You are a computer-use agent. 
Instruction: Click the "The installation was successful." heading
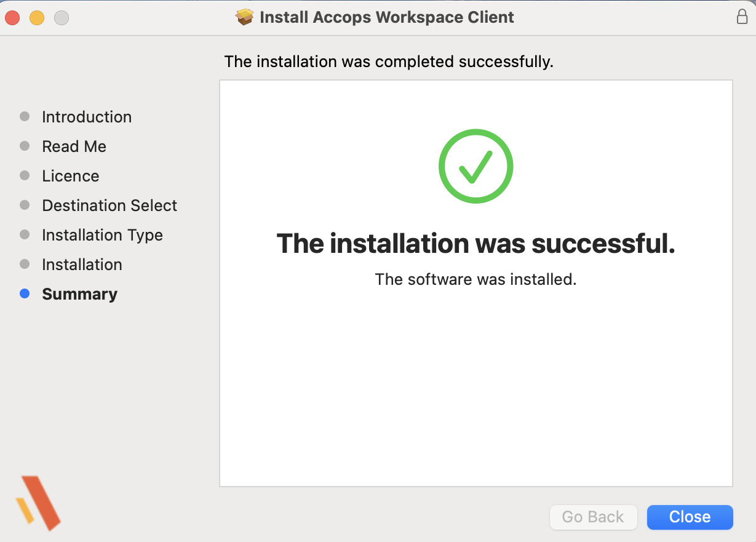pyautogui.click(x=475, y=244)
